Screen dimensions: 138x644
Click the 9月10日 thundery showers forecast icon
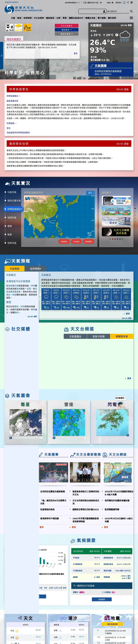tap(66, 297)
